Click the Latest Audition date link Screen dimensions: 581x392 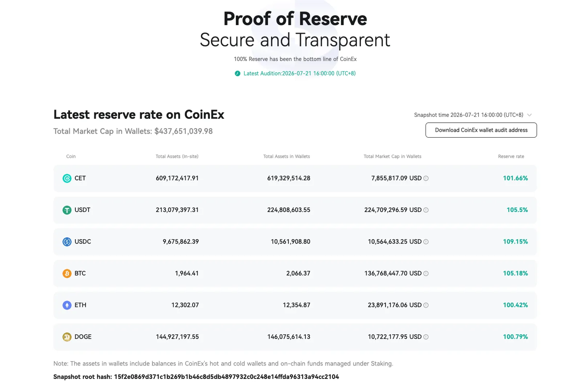pyautogui.click(x=300, y=73)
